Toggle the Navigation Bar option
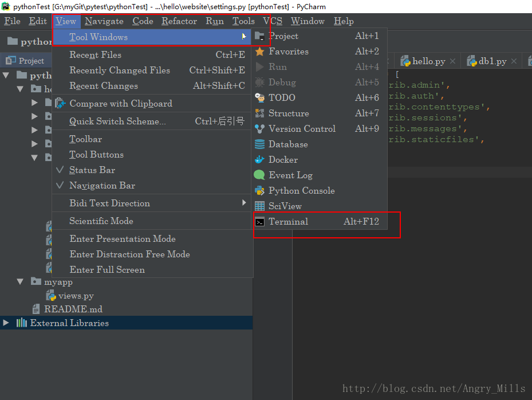532x400 pixels. click(151, 186)
